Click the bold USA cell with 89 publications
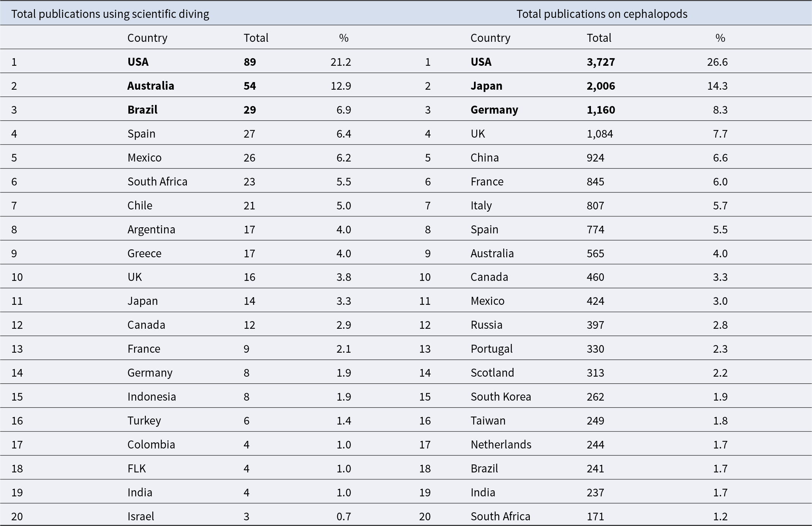 138,62
